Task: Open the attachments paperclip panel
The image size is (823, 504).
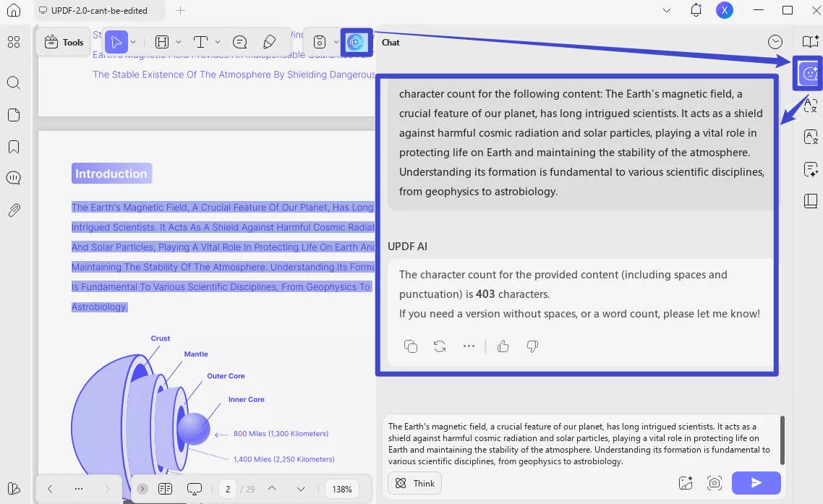Action: click(13, 210)
